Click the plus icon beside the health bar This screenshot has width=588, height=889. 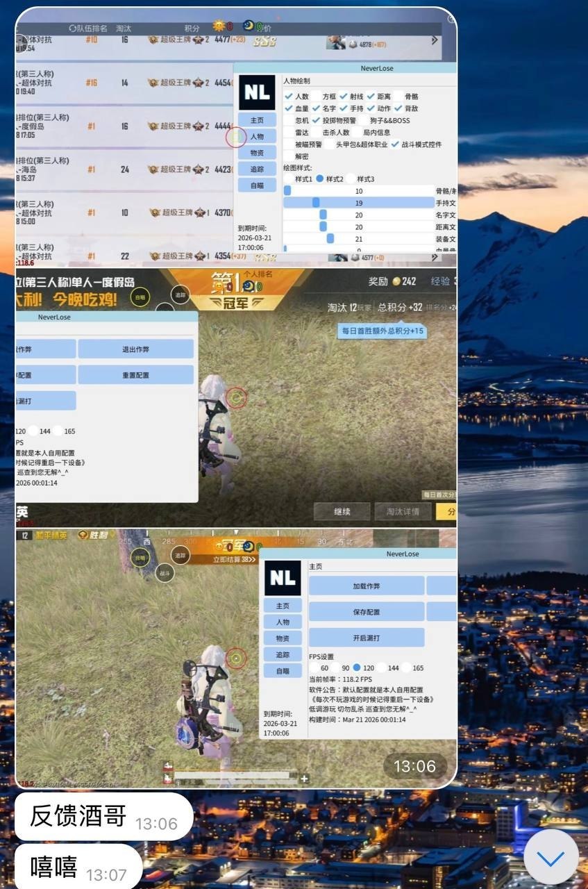[x=303, y=779]
